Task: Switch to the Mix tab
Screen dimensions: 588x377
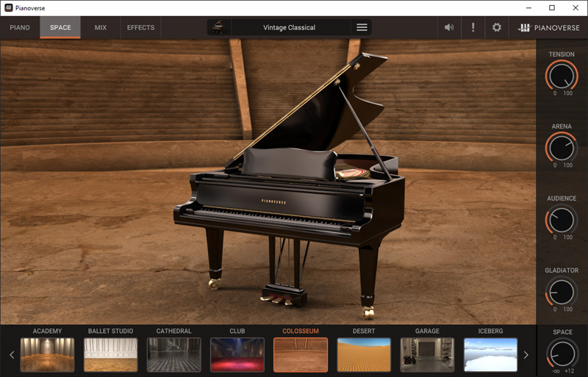Action: pyautogui.click(x=100, y=28)
